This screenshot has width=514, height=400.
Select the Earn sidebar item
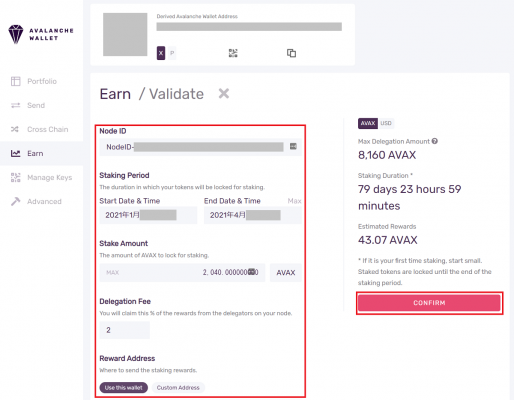point(27,153)
